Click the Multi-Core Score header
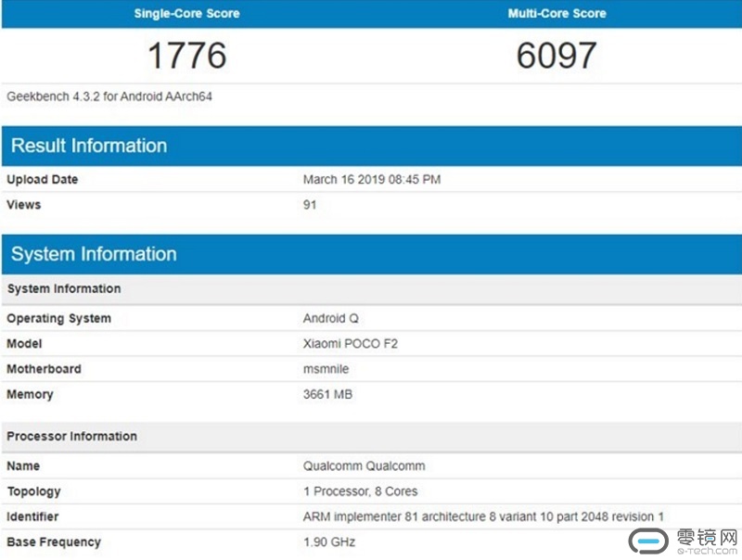The height and width of the screenshot is (560, 742). coord(556,14)
